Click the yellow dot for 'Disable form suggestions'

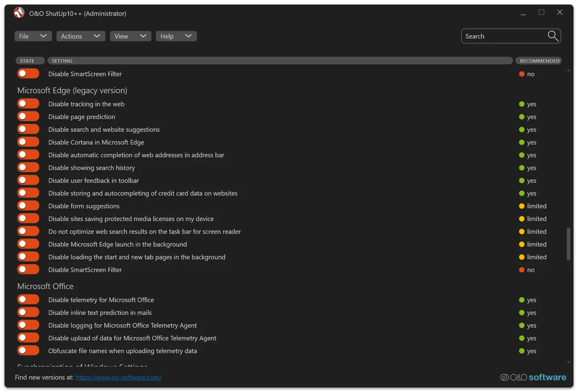click(x=522, y=206)
